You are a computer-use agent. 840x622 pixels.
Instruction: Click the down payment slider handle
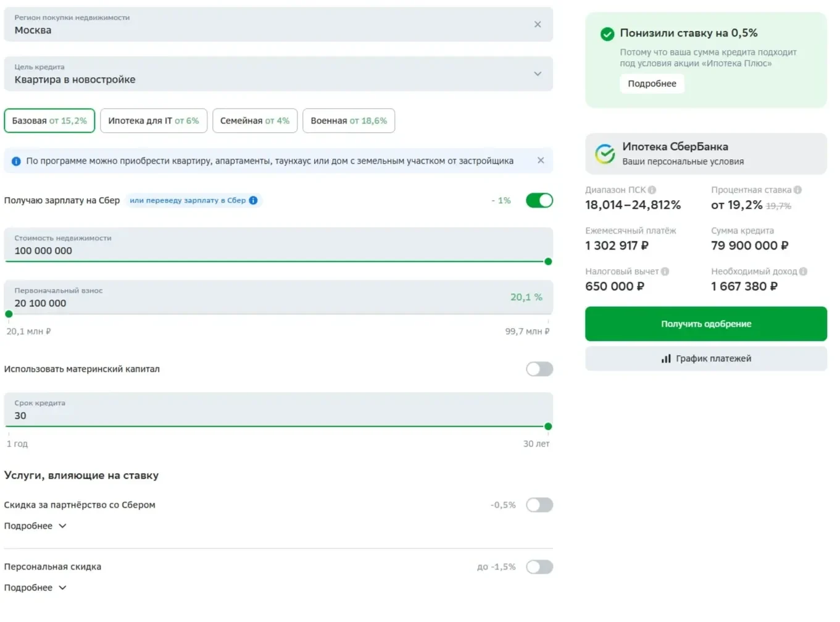pos(9,314)
